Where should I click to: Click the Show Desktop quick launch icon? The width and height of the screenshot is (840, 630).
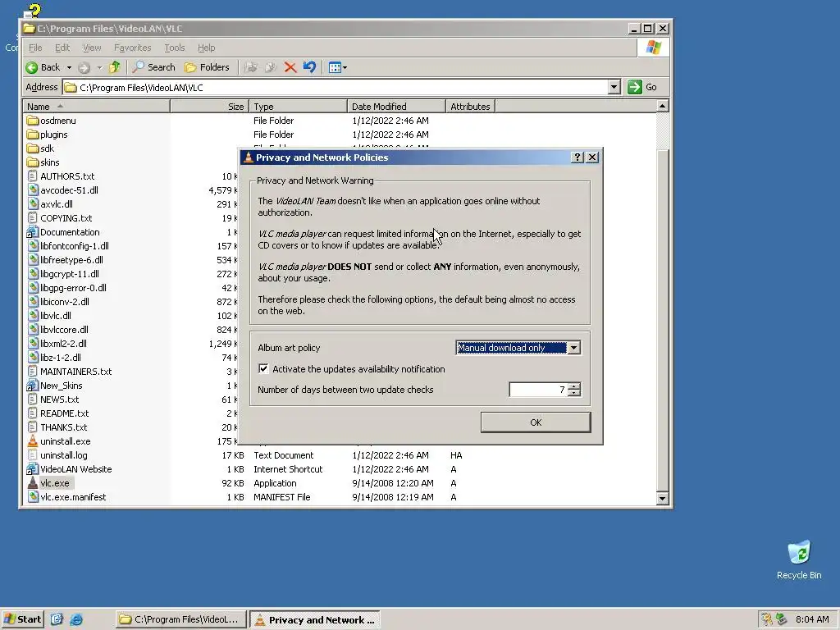pyautogui.click(x=57, y=619)
